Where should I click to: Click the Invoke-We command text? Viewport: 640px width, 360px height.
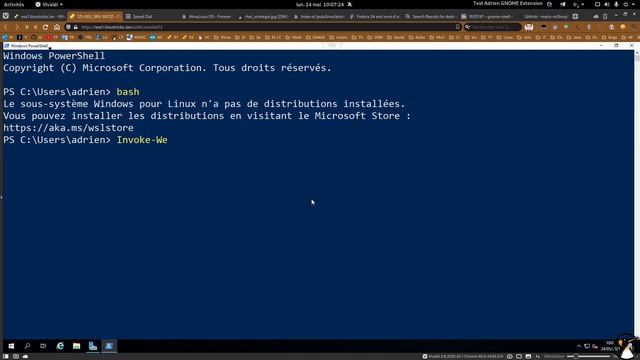tap(142, 140)
